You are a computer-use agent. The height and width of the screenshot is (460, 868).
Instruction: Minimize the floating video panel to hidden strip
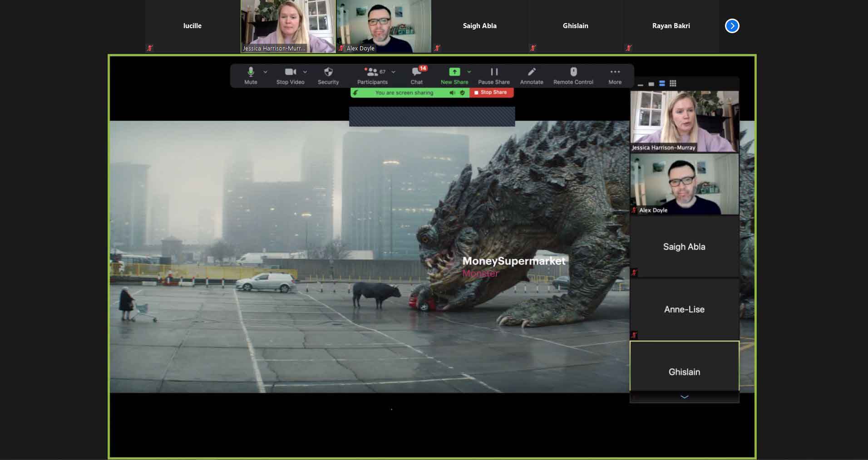pos(641,84)
